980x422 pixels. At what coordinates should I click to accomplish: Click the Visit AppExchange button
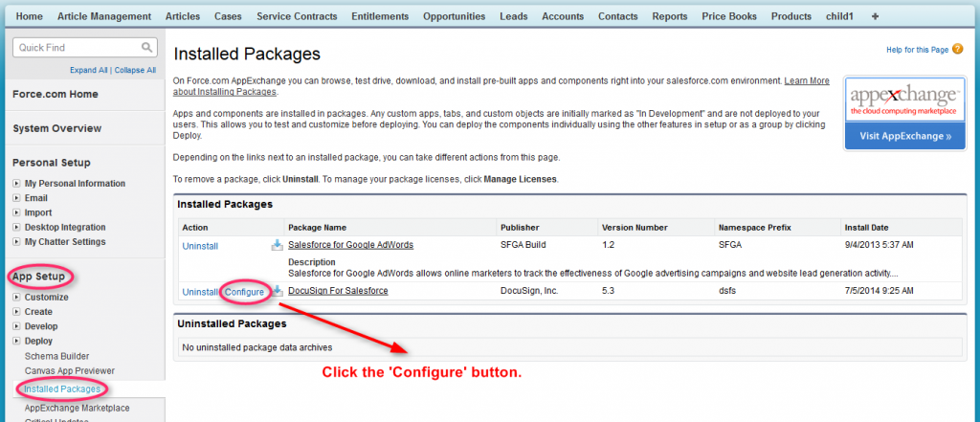coord(903,136)
